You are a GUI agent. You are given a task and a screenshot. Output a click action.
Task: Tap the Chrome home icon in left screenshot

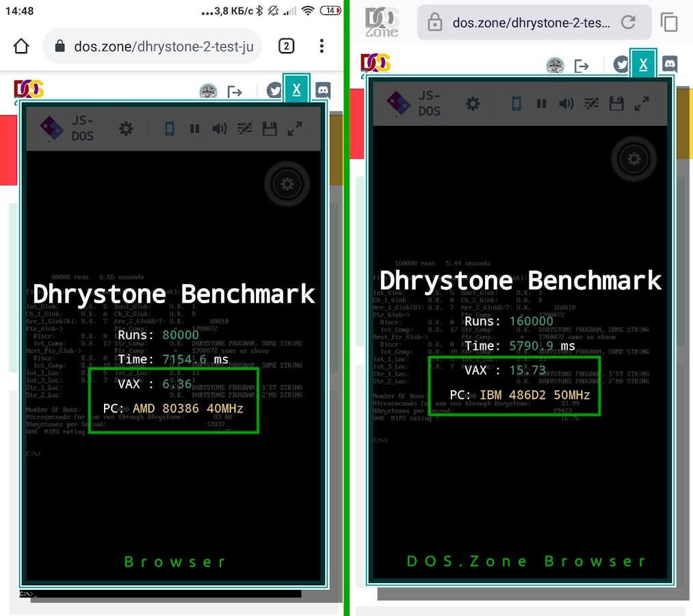click(x=21, y=47)
